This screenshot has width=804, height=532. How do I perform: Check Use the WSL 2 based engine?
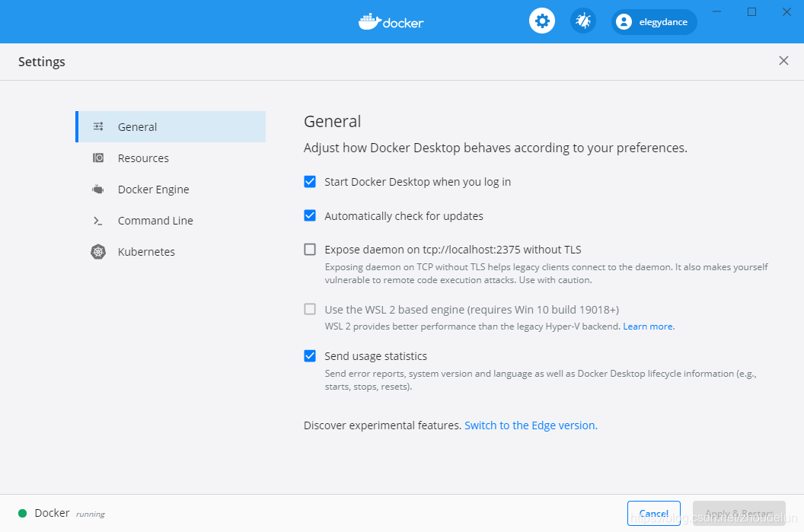click(310, 309)
